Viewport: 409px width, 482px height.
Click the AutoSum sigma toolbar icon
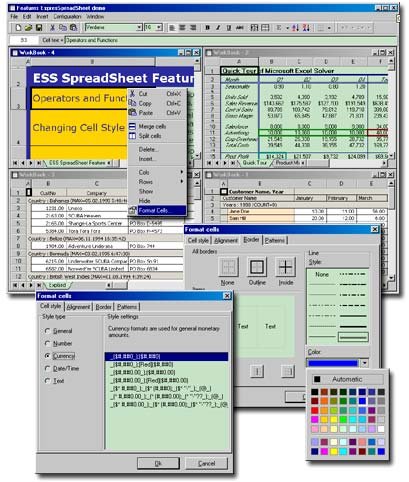tap(279, 28)
